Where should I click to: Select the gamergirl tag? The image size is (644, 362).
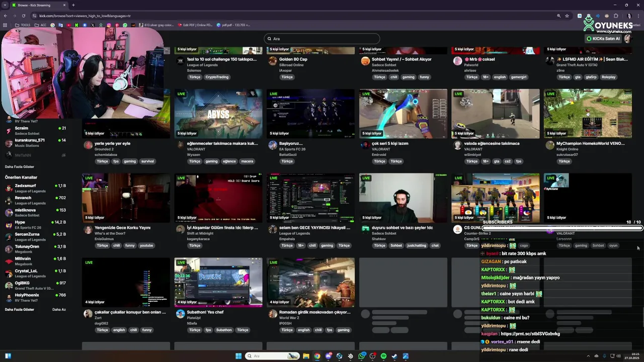coord(519,77)
